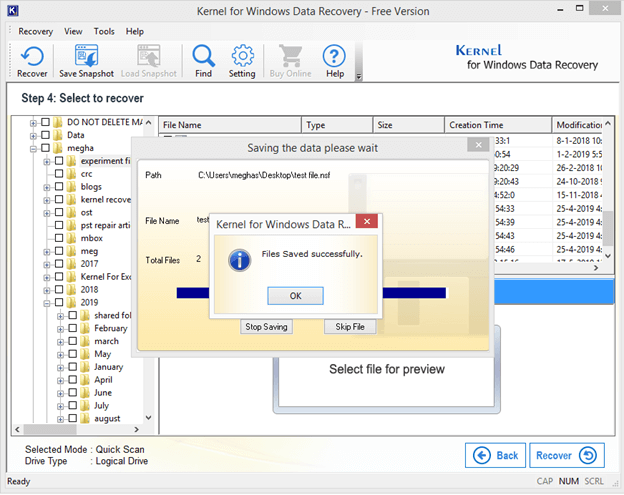Viewport: 624px width, 495px height.
Task: Expand the ost tree node
Action: [47, 213]
